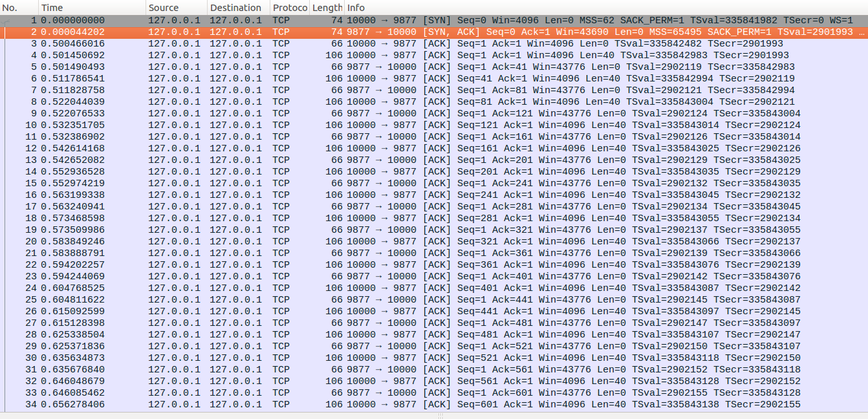868x419 pixels.
Task: Click time cell 0.604811622
Action: click(72, 299)
